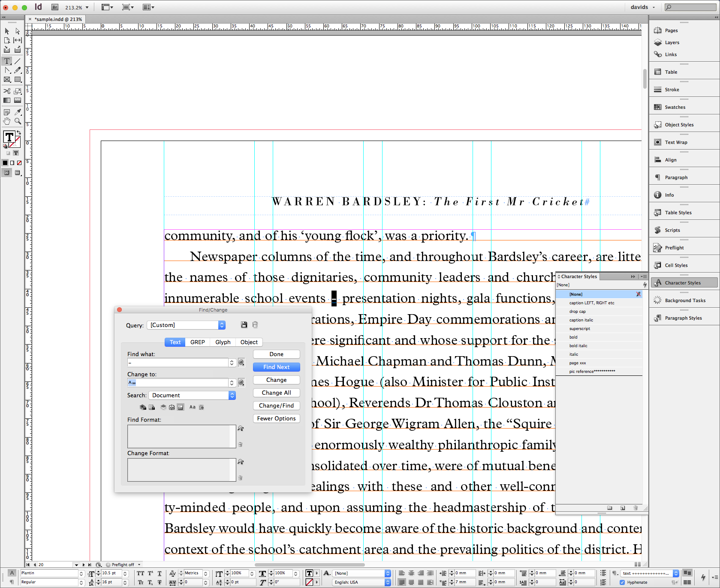Screen dimensions: 720x588
Task: Pick the Eyedropper tool
Action: pyautogui.click(x=18, y=112)
